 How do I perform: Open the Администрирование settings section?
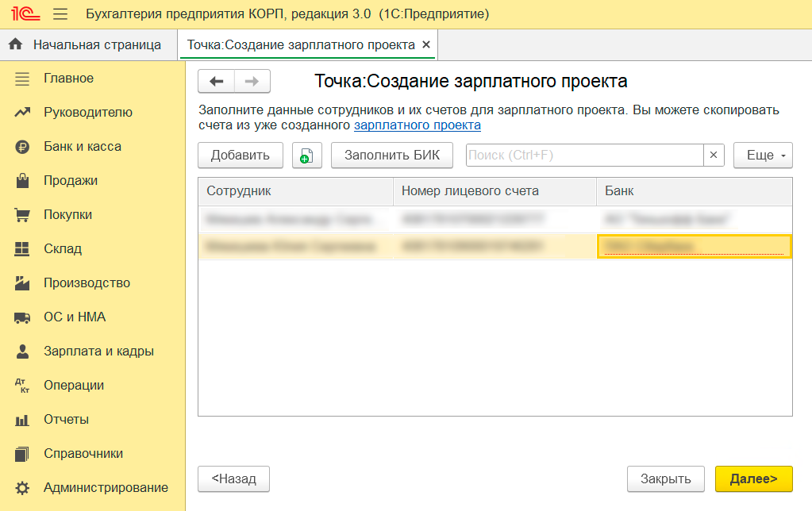[106, 488]
